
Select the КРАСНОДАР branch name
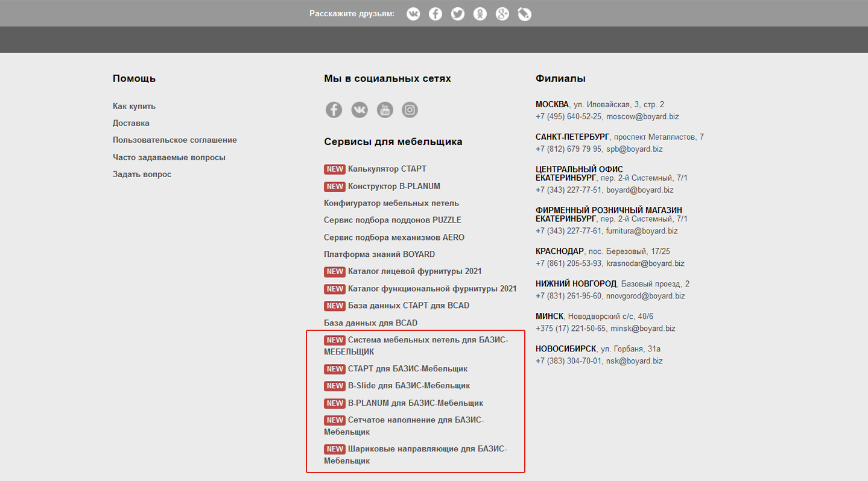pos(560,251)
